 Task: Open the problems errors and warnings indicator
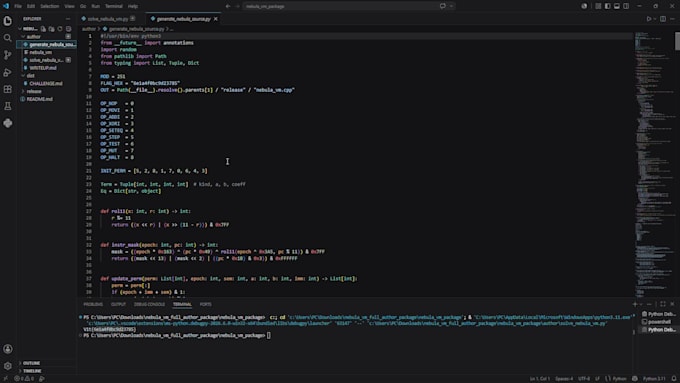pyautogui.click(x=23, y=379)
